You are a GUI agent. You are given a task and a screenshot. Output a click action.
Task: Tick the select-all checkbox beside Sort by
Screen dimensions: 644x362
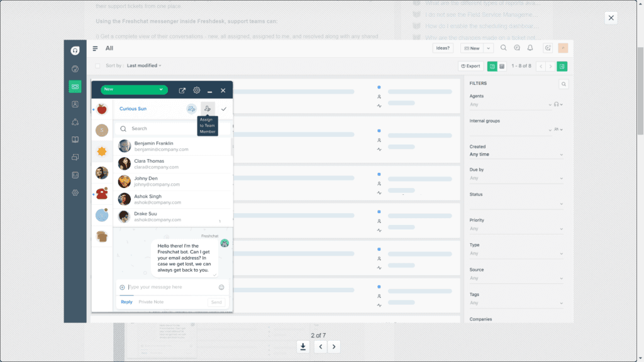(96, 65)
